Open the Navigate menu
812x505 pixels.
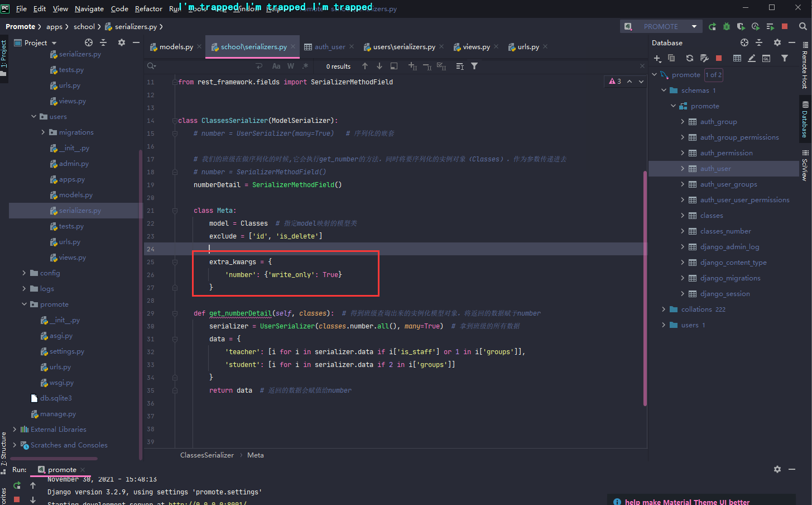click(89, 8)
